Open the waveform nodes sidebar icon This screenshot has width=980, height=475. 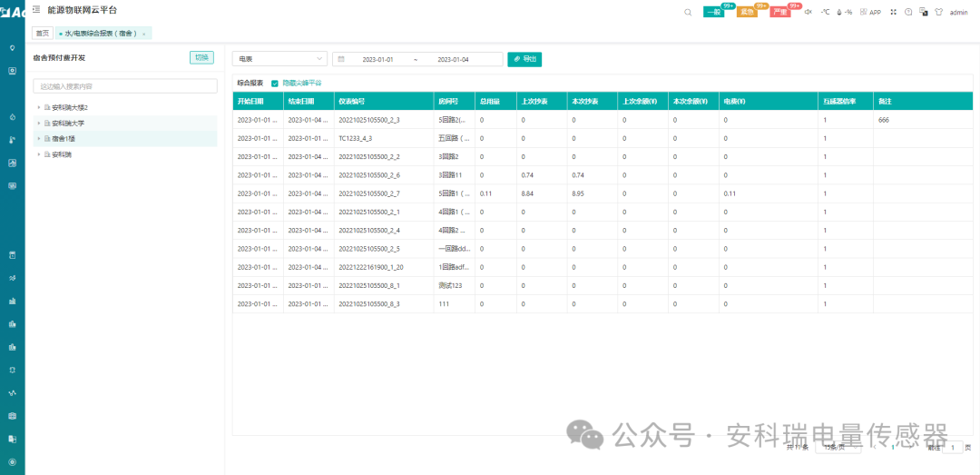coord(12,393)
